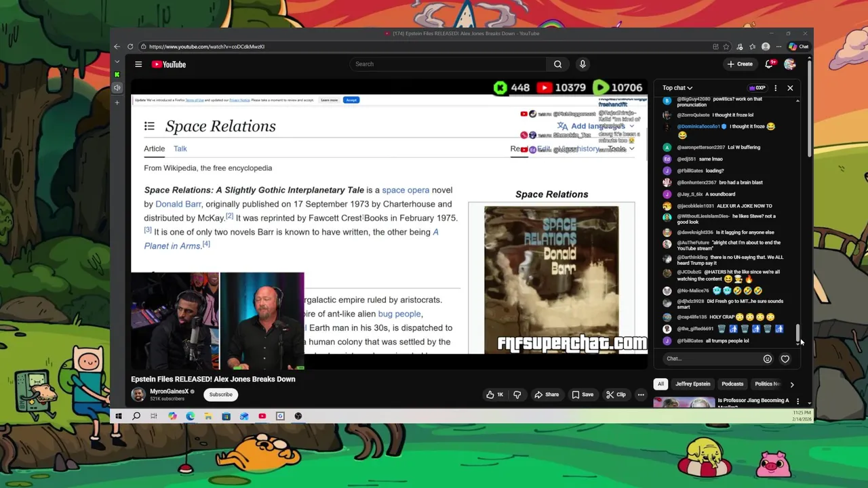Open the chat emoji picker
This screenshot has height=488, width=868.
(768, 359)
